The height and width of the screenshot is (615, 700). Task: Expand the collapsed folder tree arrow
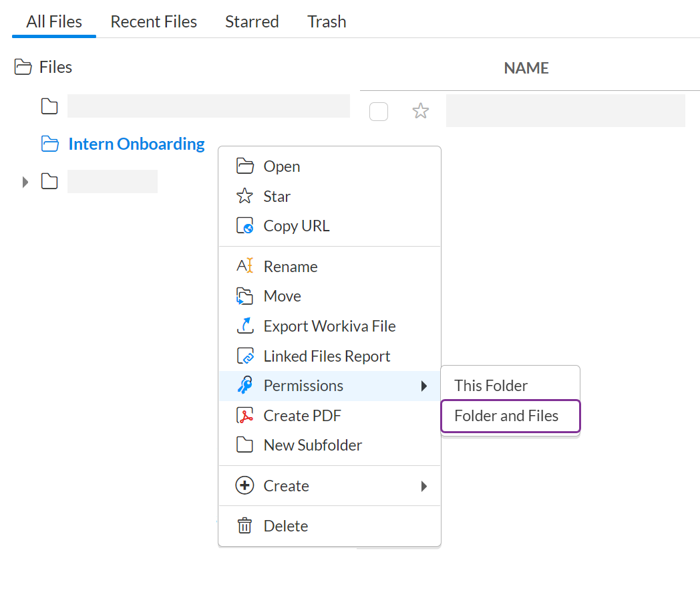(25, 182)
